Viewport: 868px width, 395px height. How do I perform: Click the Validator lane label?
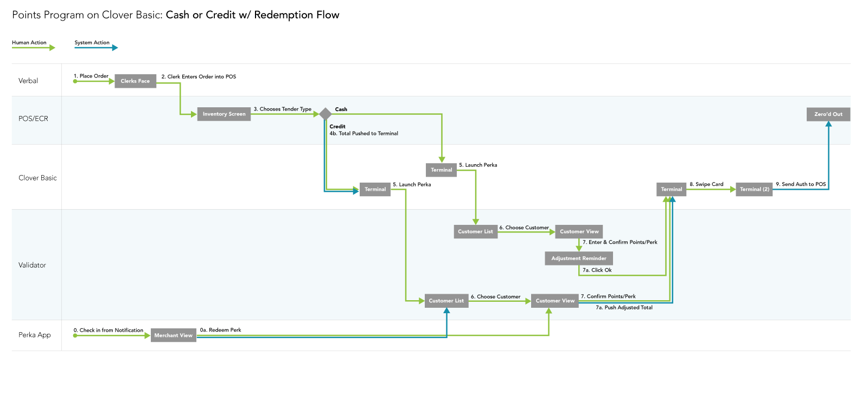32,265
